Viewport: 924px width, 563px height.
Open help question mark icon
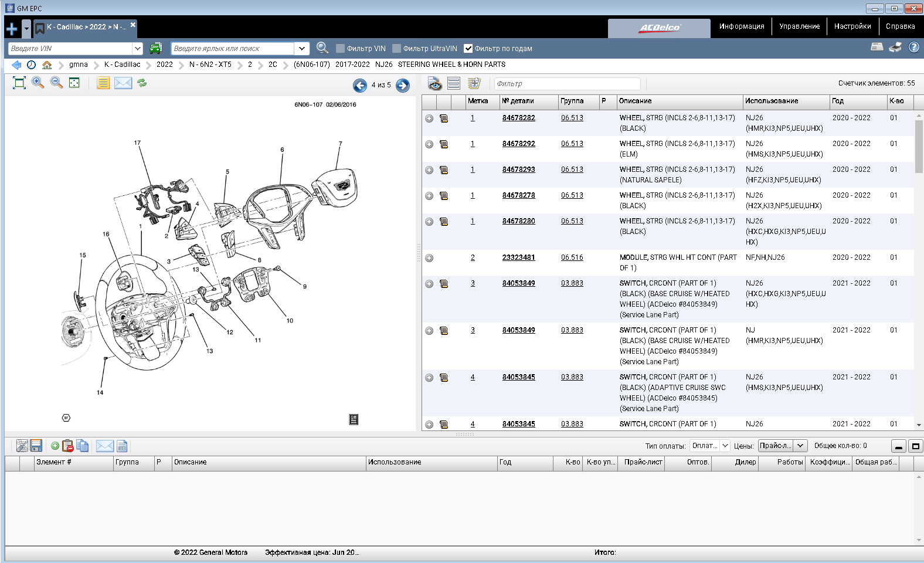913,48
